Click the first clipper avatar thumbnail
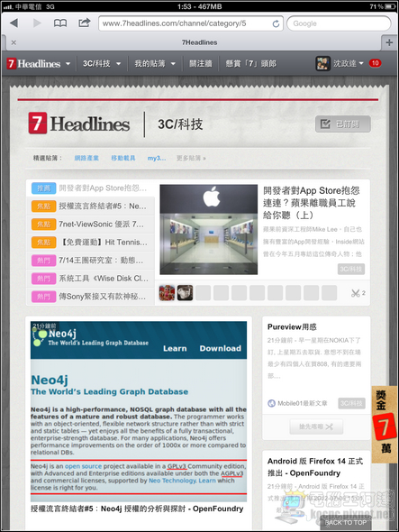 click(x=167, y=293)
